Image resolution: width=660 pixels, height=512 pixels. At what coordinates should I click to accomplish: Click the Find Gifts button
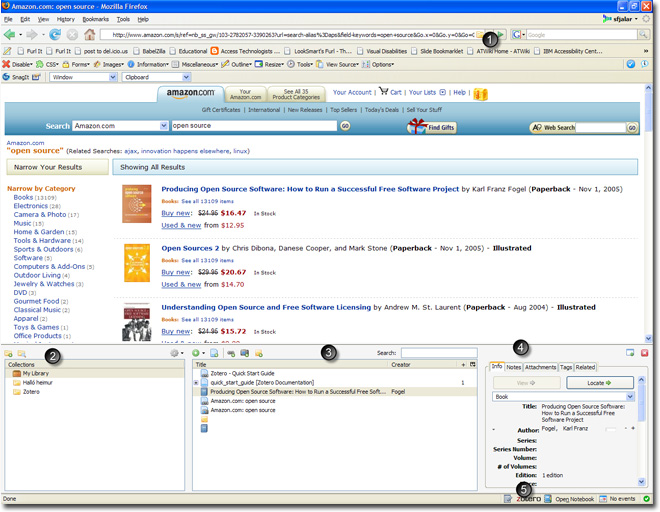click(432, 127)
